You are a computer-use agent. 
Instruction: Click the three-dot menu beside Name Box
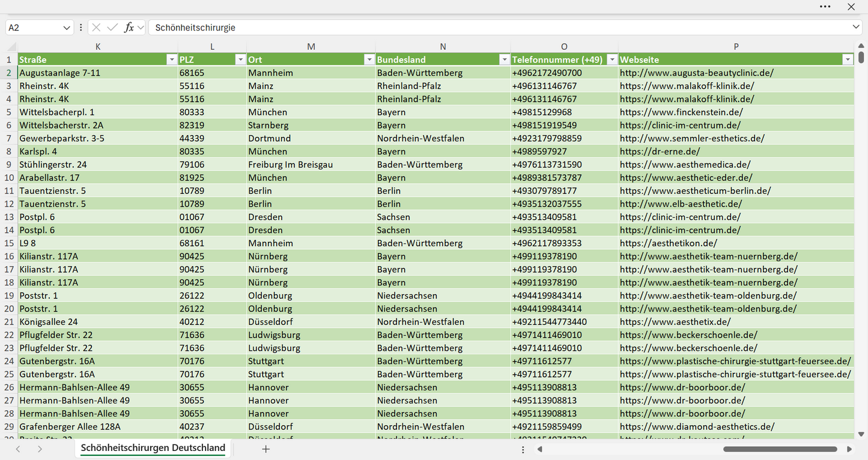(80, 28)
